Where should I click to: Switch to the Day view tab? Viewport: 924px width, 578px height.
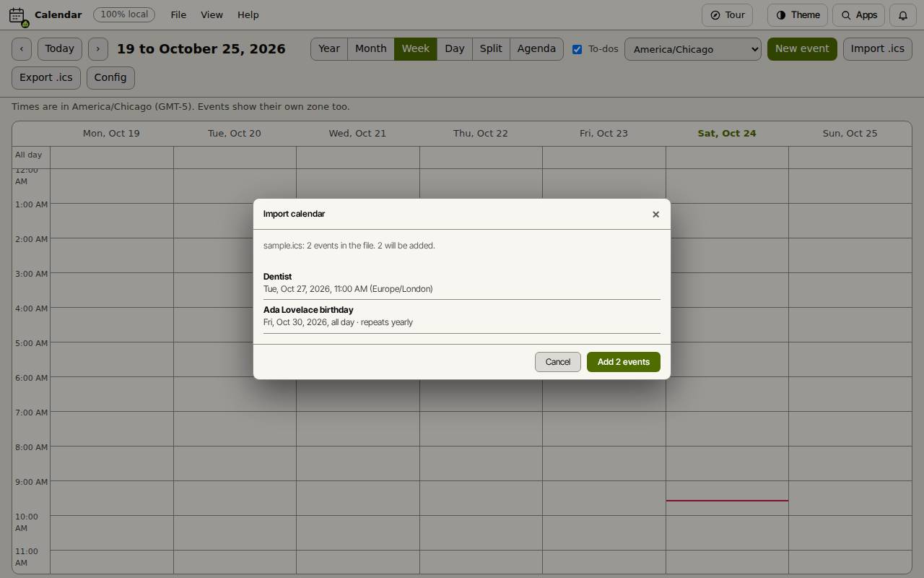(x=455, y=49)
